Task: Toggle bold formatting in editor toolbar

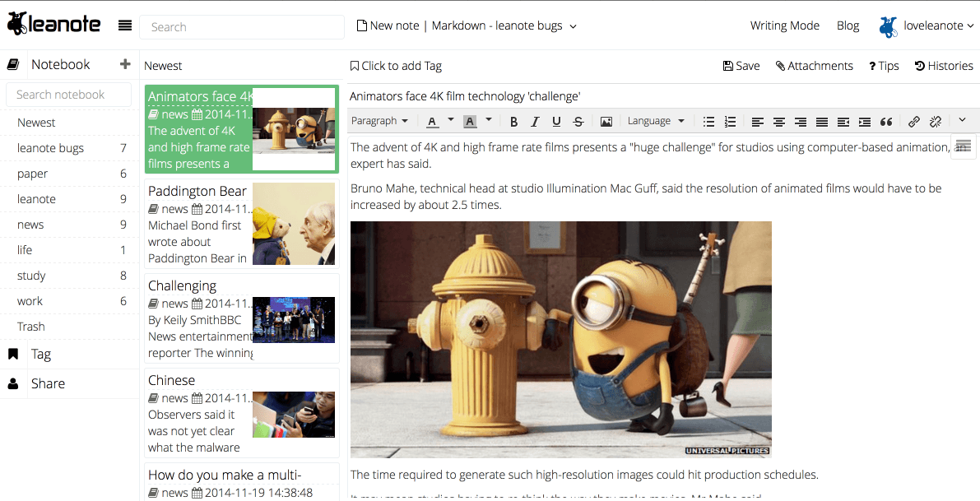Action: 513,122
